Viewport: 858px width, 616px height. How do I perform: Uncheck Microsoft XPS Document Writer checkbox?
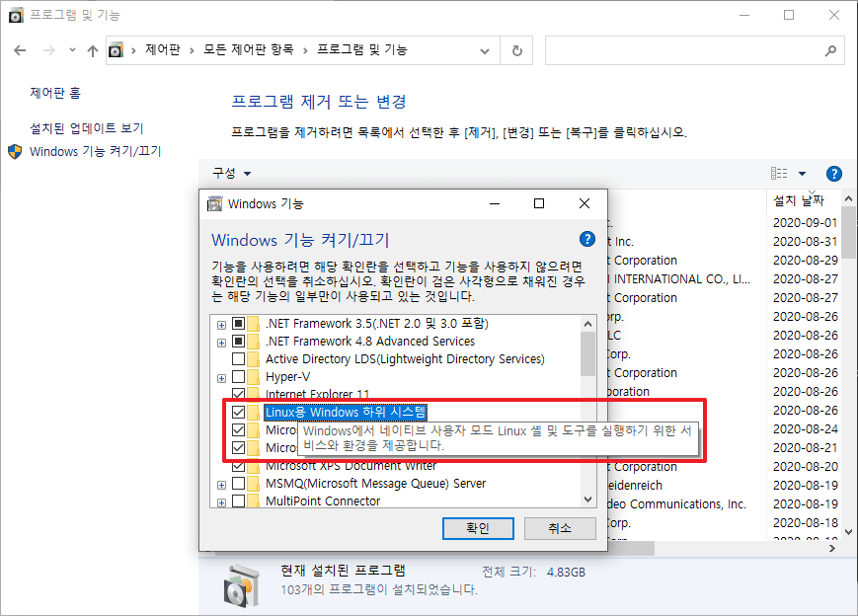coord(239,466)
